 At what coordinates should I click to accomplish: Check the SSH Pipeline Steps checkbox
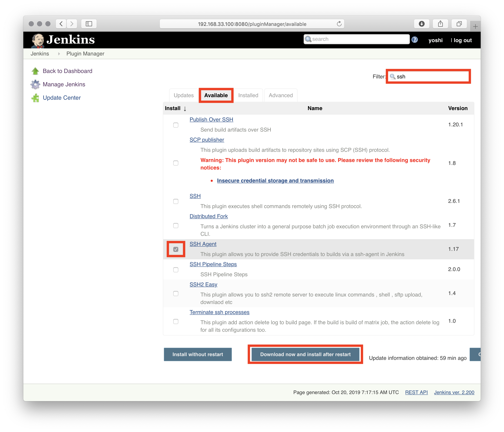[x=176, y=270]
